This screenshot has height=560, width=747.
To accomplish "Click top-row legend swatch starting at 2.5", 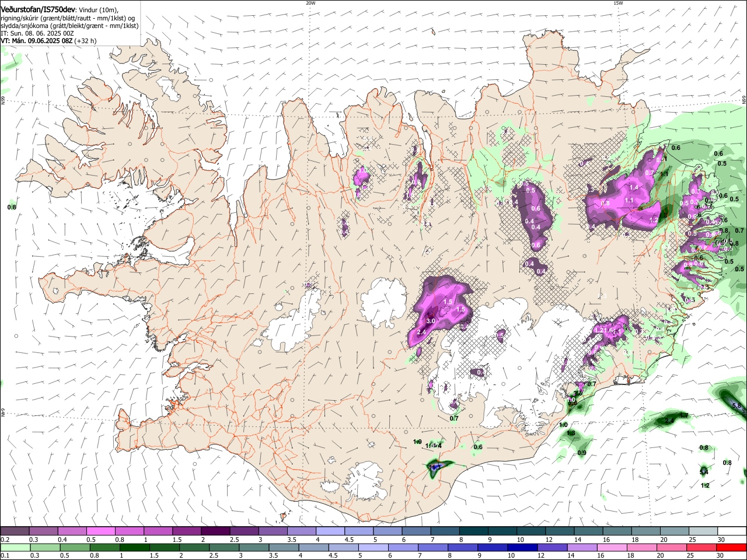I will coord(244,531).
